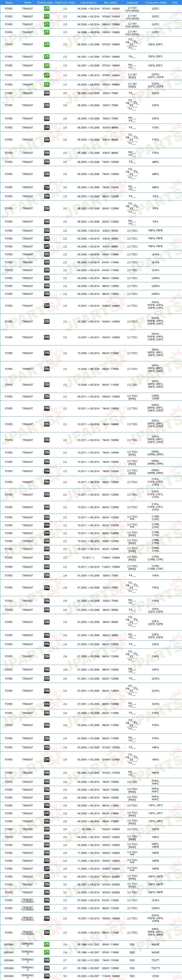This screenshot has width=182, height=980.
Task: Select engine code TD27TI
Action: 155,968
